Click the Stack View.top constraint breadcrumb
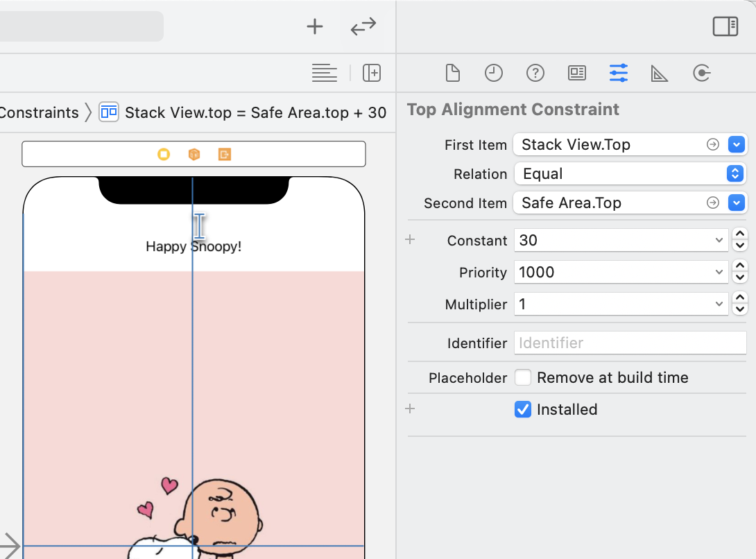 [255, 112]
